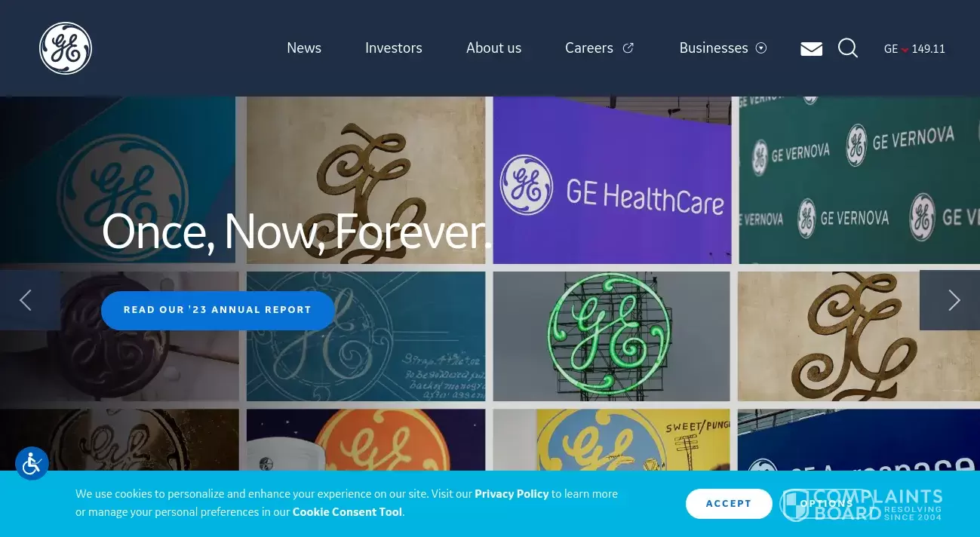Go to the previous slide arrow

pos(26,300)
